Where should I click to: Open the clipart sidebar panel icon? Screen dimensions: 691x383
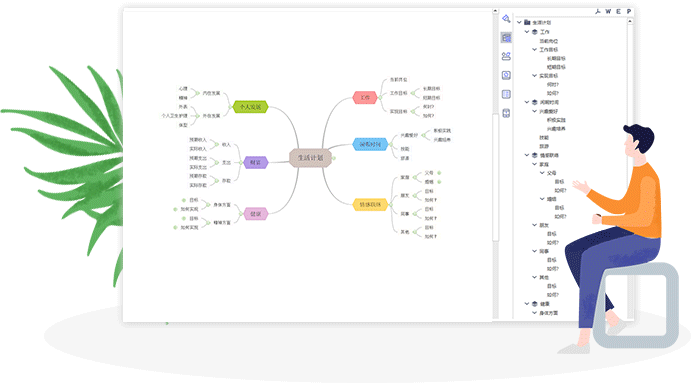[x=506, y=56]
